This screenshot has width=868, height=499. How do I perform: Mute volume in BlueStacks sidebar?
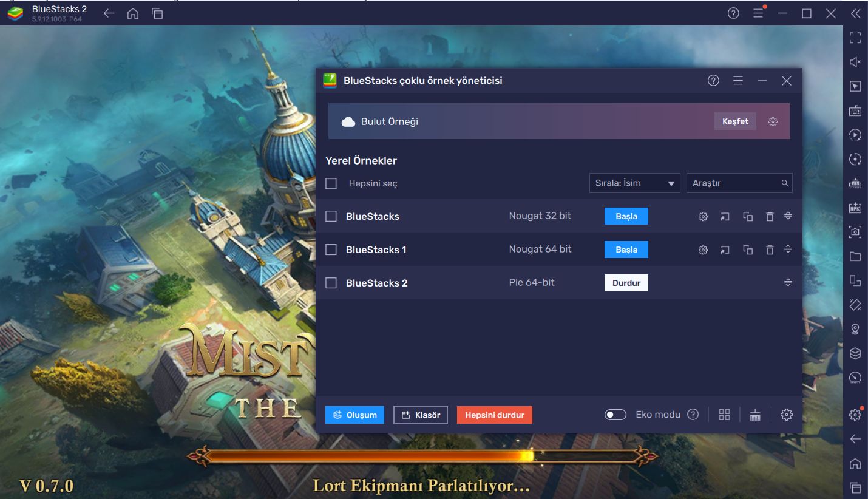click(855, 62)
